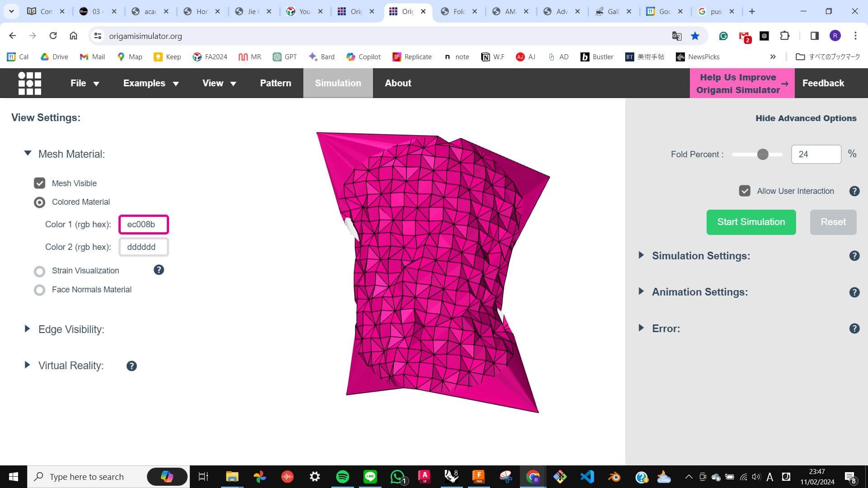Toggle the Mesh Visible checkbox
The image size is (868, 488).
click(x=39, y=183)
